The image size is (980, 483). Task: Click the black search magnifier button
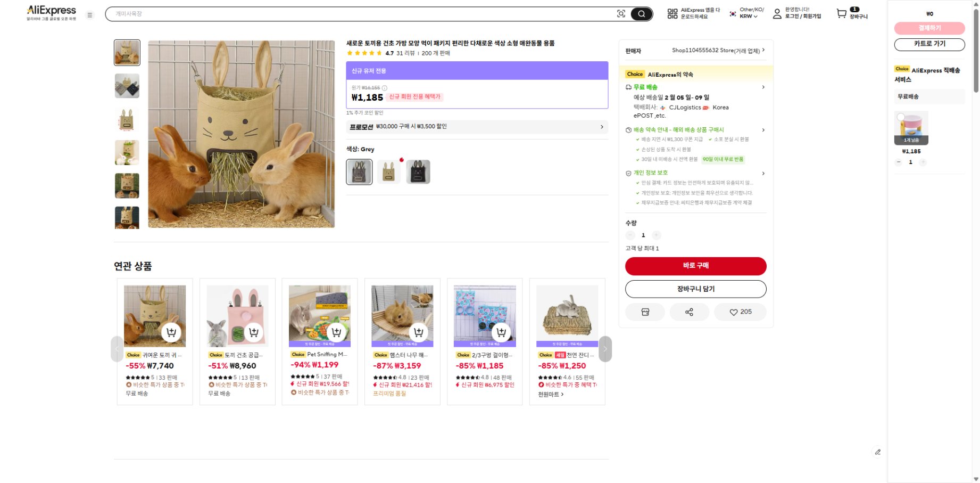coord(642,14)
